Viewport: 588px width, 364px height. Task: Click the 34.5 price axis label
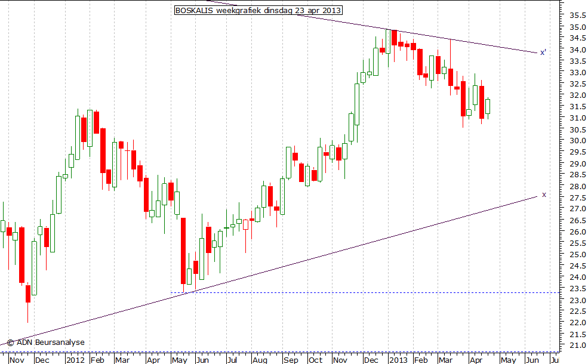[577, 38]
